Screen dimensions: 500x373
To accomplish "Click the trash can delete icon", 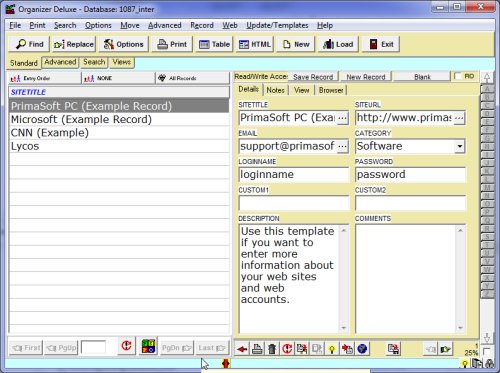I will [x=272, y=349].
